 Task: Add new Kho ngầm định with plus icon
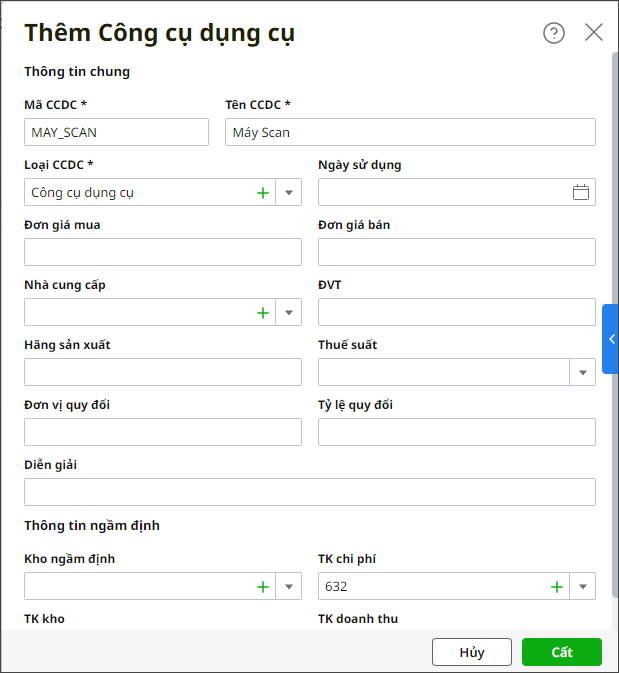[263, 587]
